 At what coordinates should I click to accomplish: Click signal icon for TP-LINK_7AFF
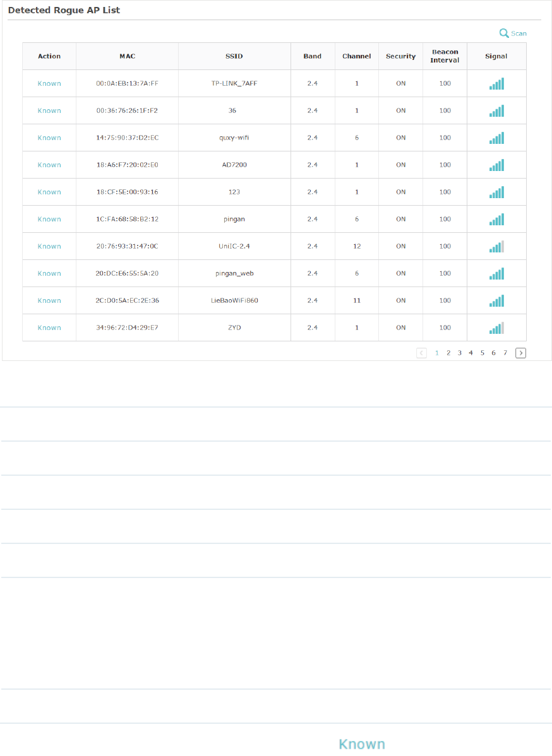pos(496,83)
